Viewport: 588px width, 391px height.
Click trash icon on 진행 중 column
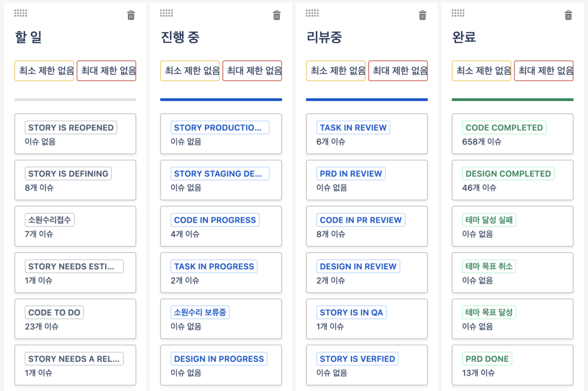[277, 16]
